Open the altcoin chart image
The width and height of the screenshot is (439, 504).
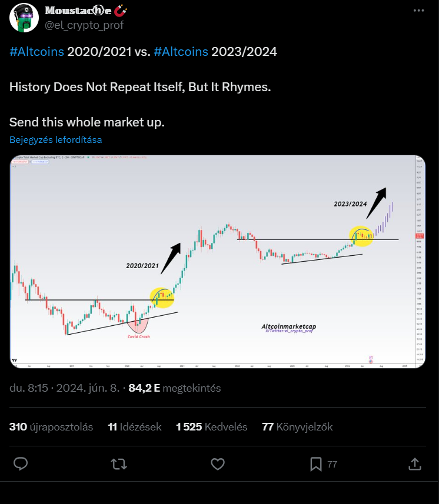[218, 262]
